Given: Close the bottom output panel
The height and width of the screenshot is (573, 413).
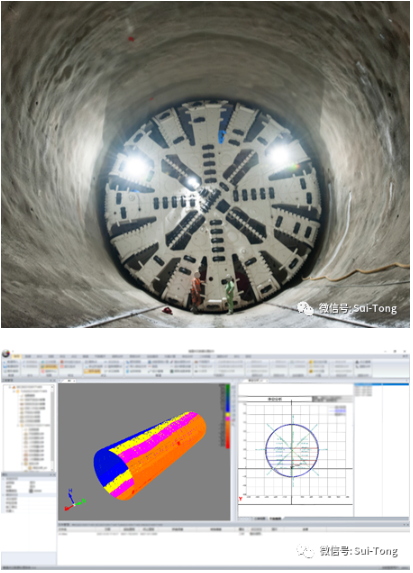Looking at the screenshot, I should 408,524.
